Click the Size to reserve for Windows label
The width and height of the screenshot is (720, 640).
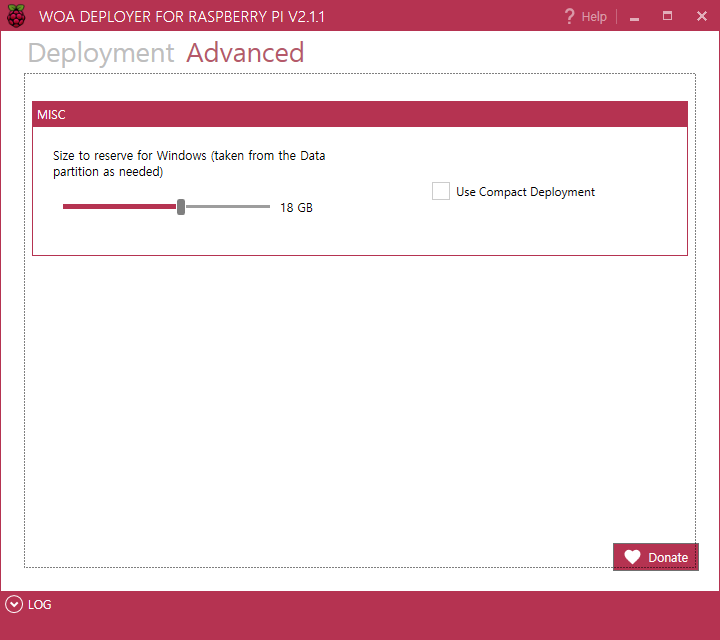coord(189,163)
